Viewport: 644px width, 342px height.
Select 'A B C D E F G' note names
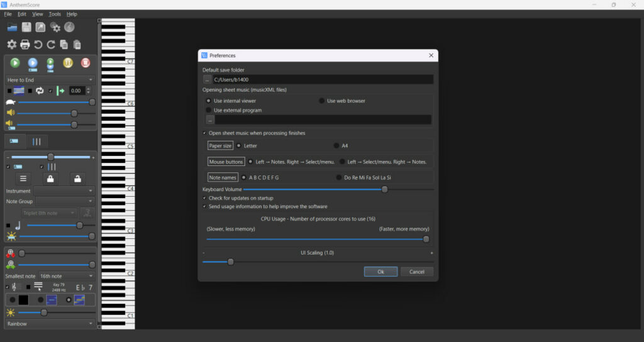[244, 178]
